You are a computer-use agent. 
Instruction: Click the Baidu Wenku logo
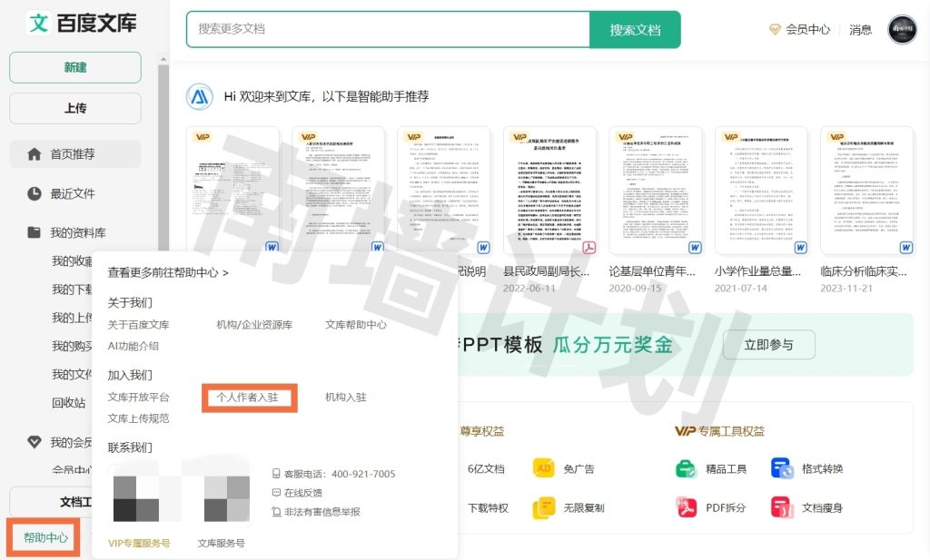(x=81, y=23)
